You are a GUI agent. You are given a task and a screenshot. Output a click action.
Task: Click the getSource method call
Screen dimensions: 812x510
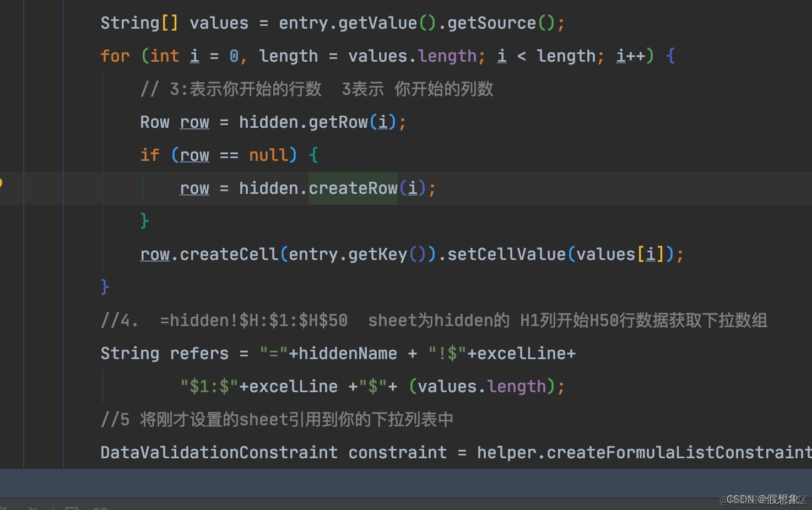click(491, 23)
